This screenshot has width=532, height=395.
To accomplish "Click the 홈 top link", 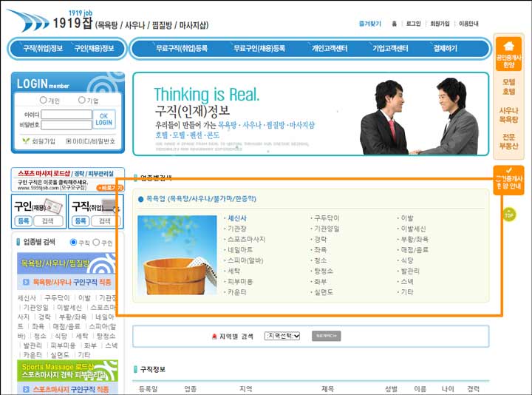I will pyautogui.click(x=394, y=24).
